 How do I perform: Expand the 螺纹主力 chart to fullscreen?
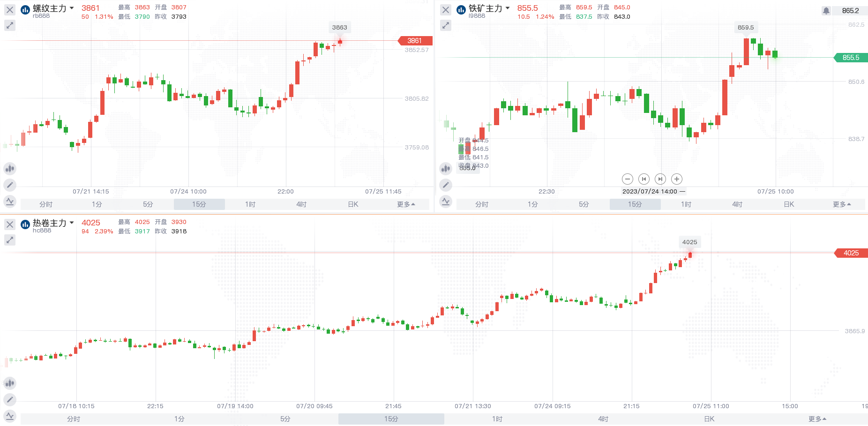[x=10, y=25]
